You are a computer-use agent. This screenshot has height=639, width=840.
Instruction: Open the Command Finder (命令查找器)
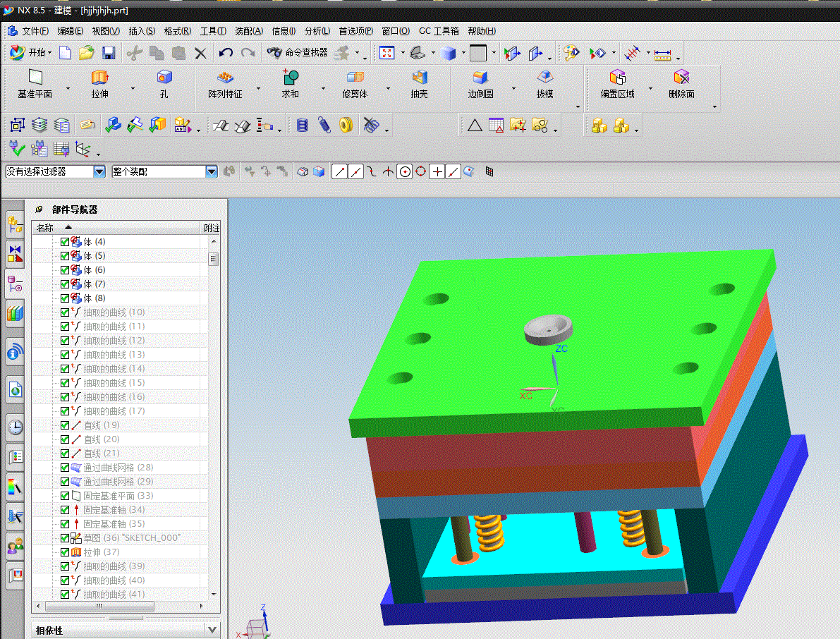click(297, 52)
